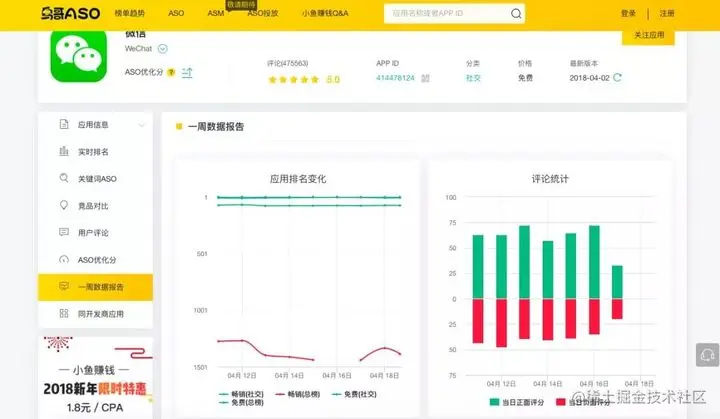Expand the WeChat name dropdown arrow

click(x=163, y=49)
